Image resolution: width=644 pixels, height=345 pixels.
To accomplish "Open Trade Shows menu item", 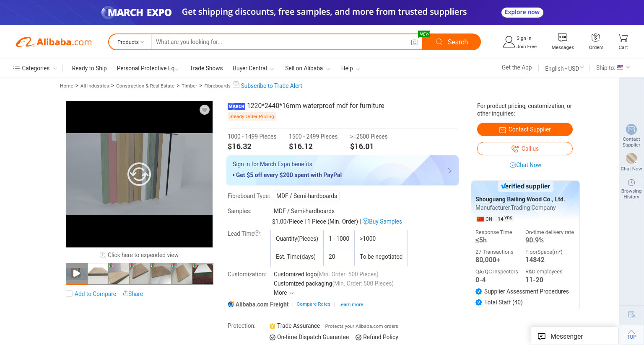I will click(x=206, y=68).
